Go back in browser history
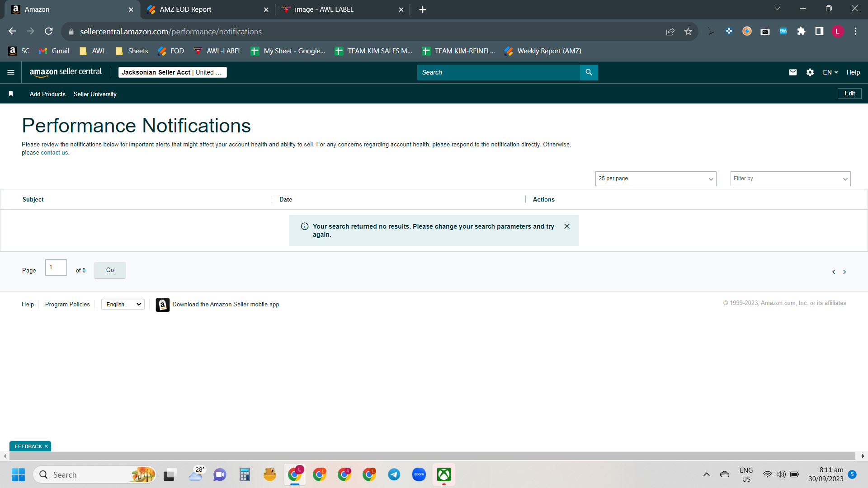 tap(13, 31)
